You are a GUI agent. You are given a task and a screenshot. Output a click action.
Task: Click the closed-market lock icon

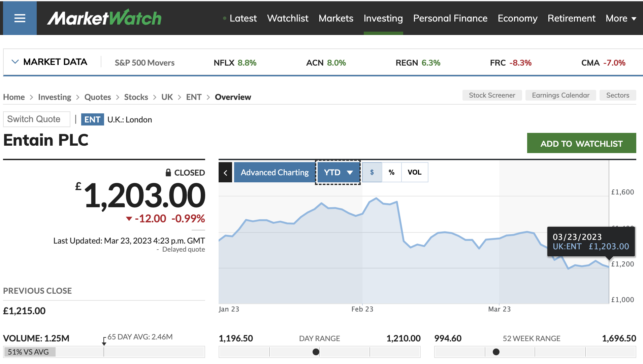click(168, 173)
